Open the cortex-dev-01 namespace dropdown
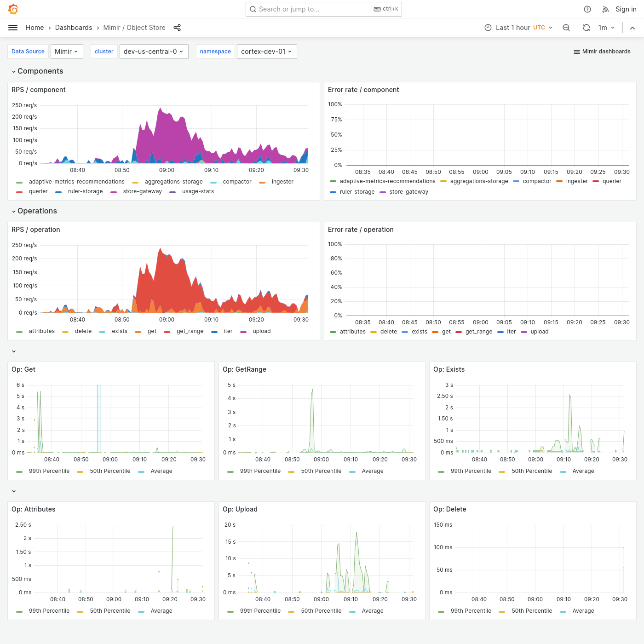 (x=267, y=51)
